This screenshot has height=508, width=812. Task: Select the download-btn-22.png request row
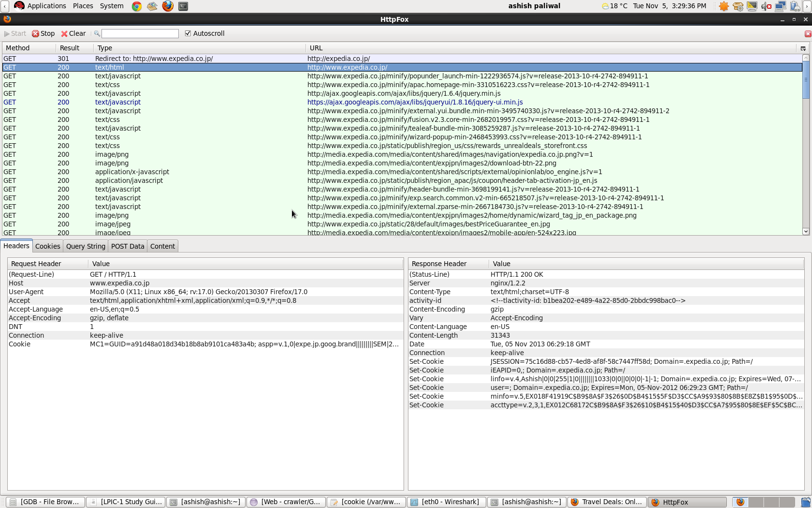402,163
